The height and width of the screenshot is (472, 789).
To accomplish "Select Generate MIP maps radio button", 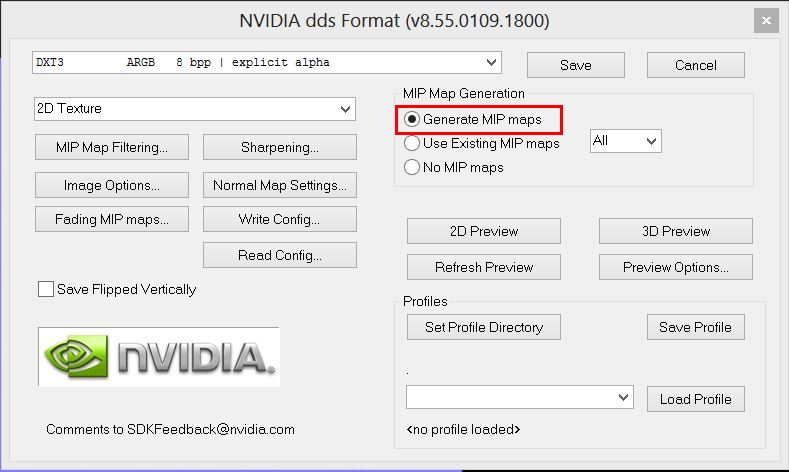I will (412, 119).
